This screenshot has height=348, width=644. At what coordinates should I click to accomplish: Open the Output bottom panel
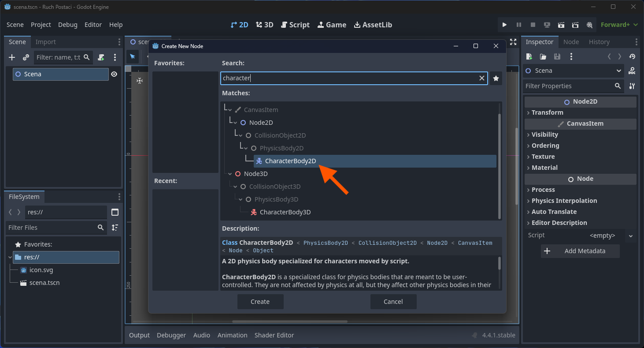tap(139, 335)
